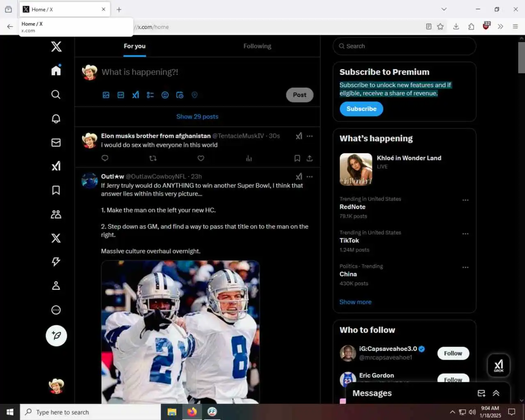Open the X logo home link in sidebar top
The width and height of the screenshot is (525, 420).
[56, 46]
